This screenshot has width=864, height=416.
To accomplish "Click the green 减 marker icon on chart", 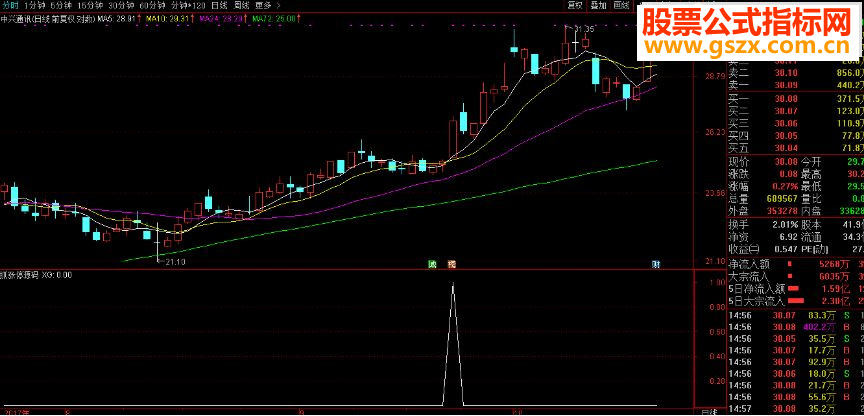I will 433,264.
